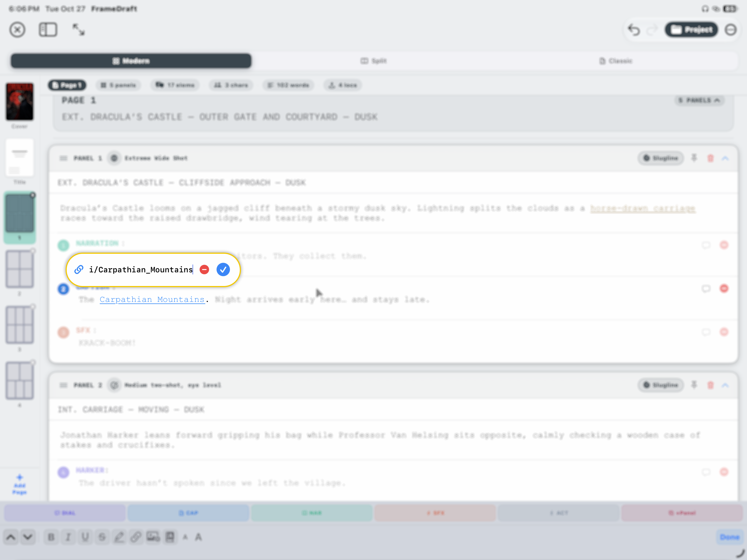This screenshot has width=747, height=560.
Task: Toggle Slugline on Panel 2
Action: (x=661, y=385)
